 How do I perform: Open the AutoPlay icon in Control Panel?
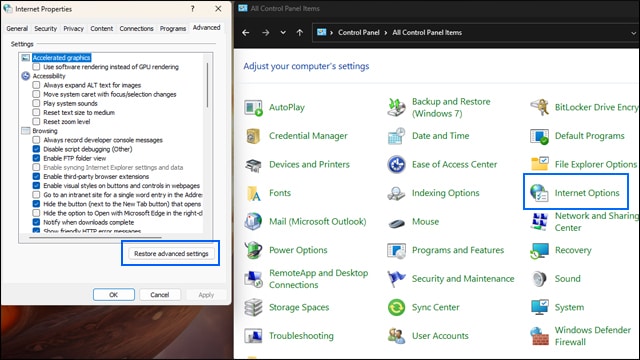(x=253, y=108)
